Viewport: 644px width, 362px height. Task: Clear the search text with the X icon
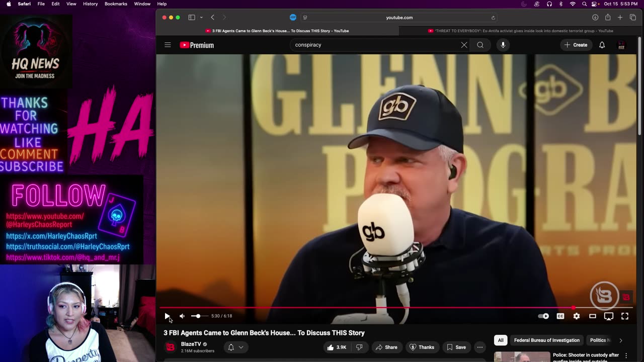pyautogui.click(x=464, y=45)
